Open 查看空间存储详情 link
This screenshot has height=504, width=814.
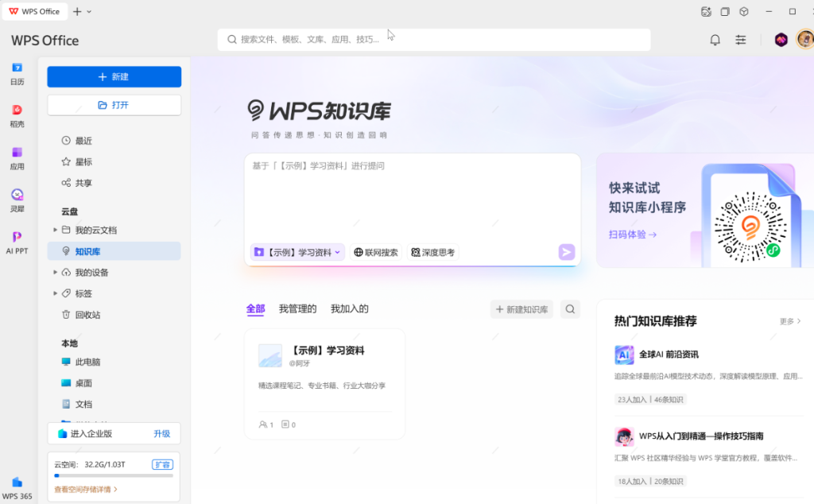point(86,489)
